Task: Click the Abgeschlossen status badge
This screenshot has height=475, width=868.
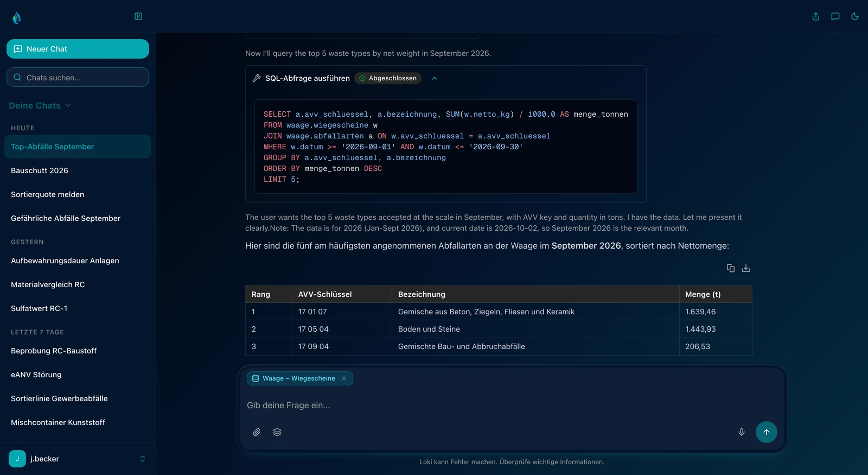Action: tap(388, 78)
